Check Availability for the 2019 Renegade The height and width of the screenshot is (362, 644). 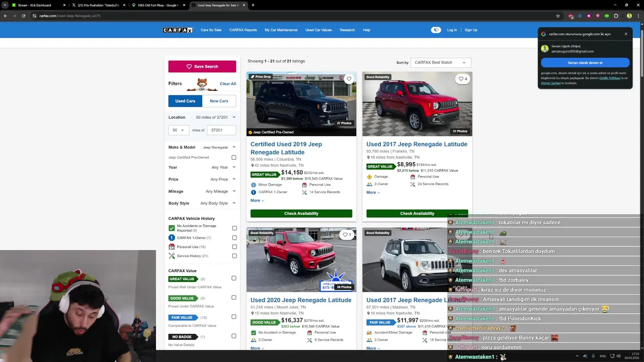click(301, 214)
